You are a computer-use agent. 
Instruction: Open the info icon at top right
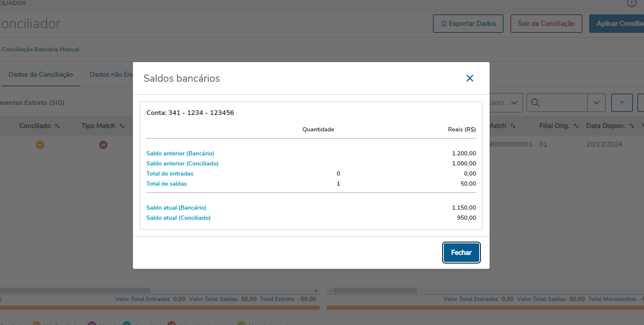(x=631, y=3)
